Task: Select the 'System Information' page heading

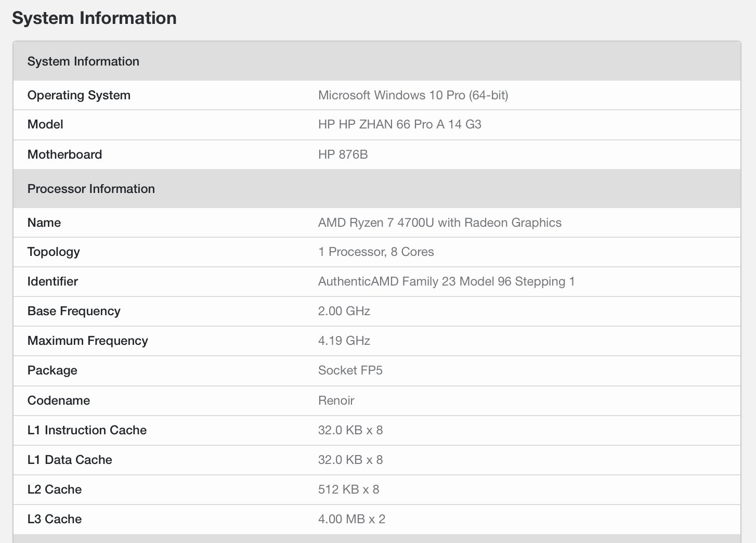Action: (x=94, y=18)
